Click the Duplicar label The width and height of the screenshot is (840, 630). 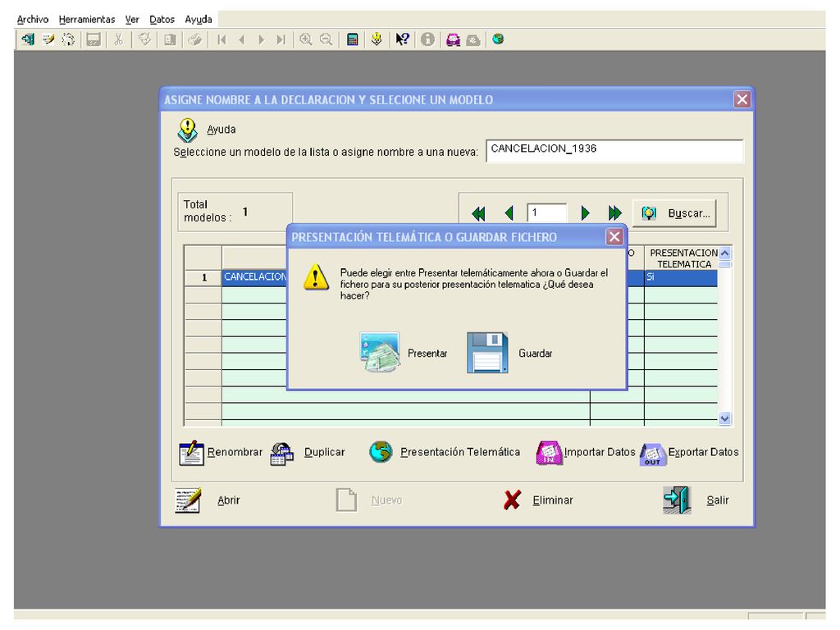pyautogui.click(x=324, y=452)
